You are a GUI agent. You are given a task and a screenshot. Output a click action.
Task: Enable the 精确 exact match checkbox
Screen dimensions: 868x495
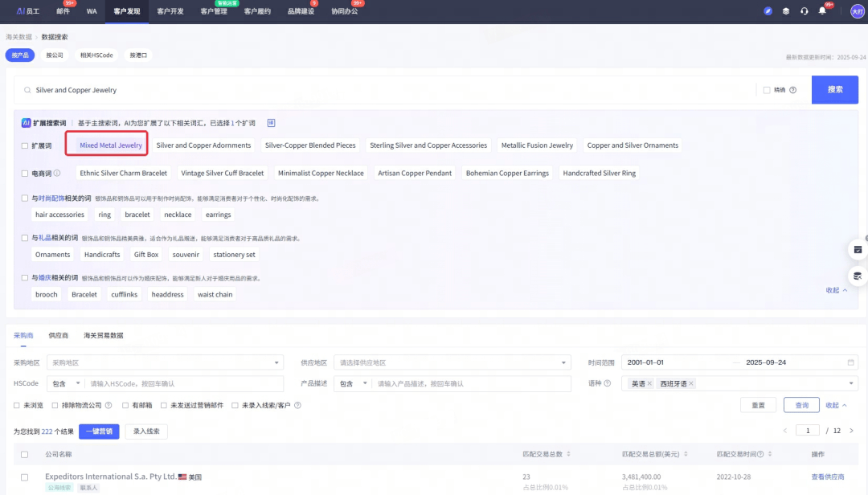pos(767,90)
